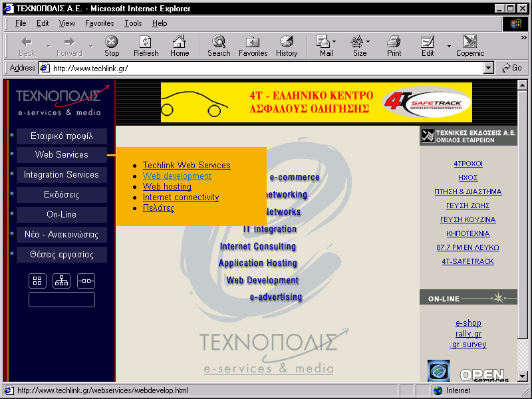Open On-Line sidebar item
This screenshot has height=399, width=532.
coord(61,215)
